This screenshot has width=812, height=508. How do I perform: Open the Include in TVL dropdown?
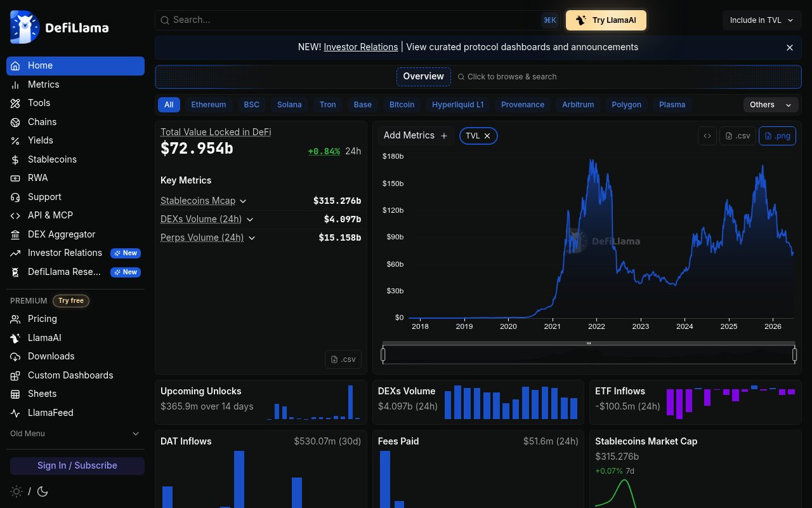tap(762, 20)
